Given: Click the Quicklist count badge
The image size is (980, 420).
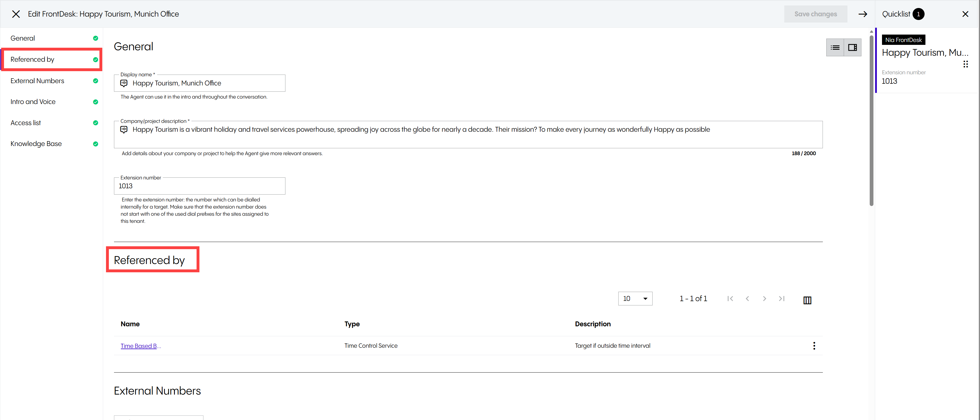Looking at the screenshot, I should [x=918, y=14].
